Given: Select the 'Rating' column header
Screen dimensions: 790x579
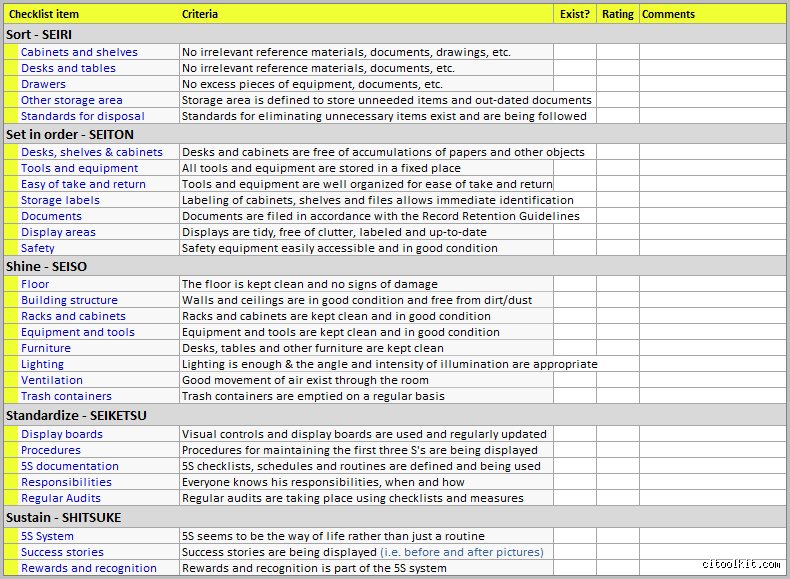Looking at the screenshot, I should tap(618, 14).
